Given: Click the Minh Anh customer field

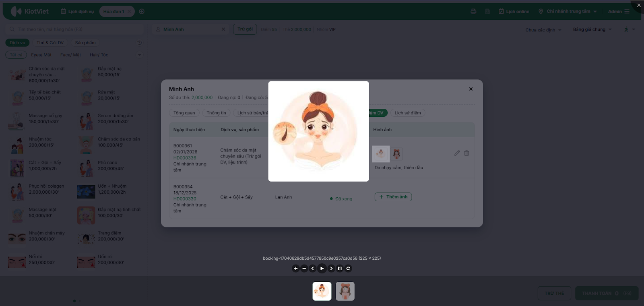Looking at the screenshot, I should 191,29.
